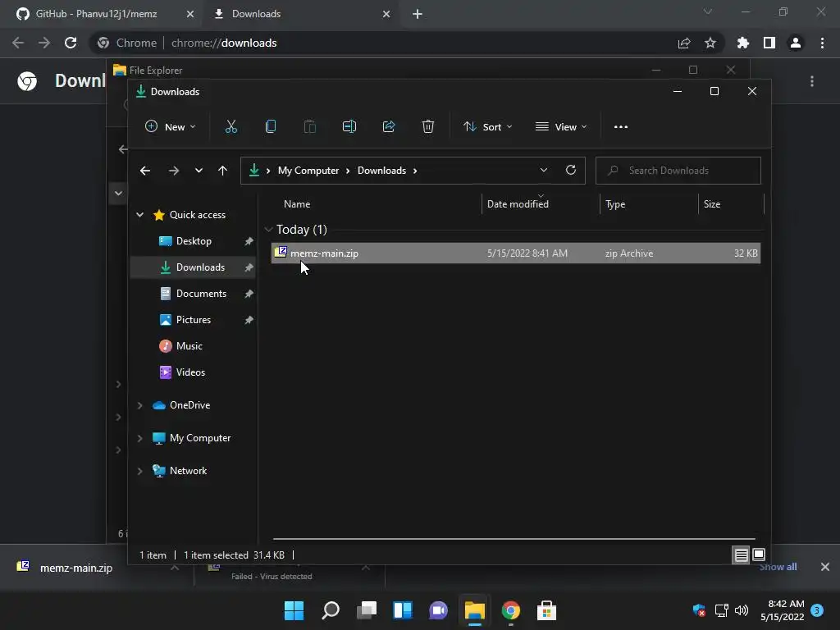Share this page icon in address bar
The height and width of the screenshot is (630, 840).
(x=684, y=43)
